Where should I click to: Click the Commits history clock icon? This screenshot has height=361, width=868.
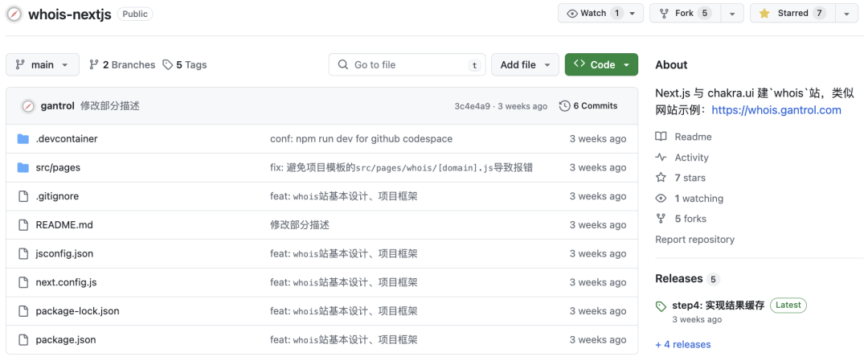coord(564,106)
